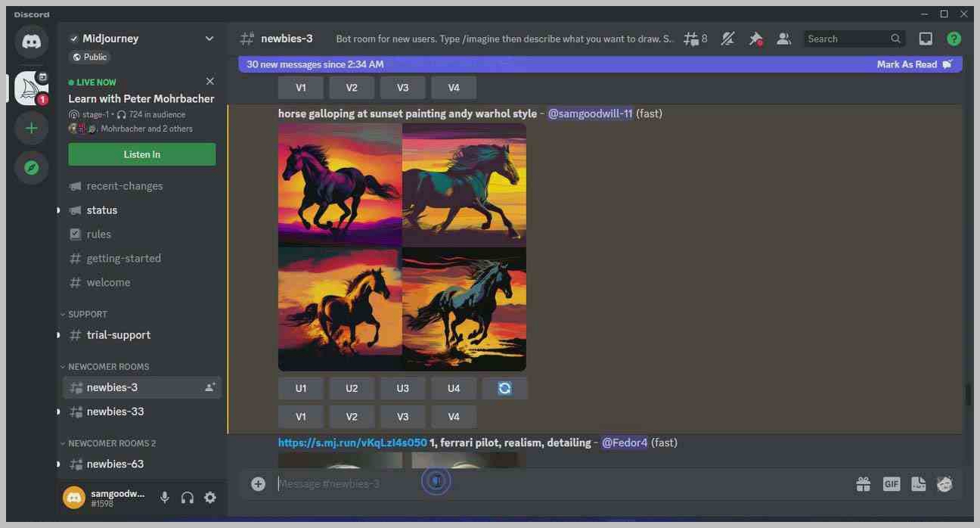
Task: Open the s.mj.run link in message
Action: (x=352, y=443)
